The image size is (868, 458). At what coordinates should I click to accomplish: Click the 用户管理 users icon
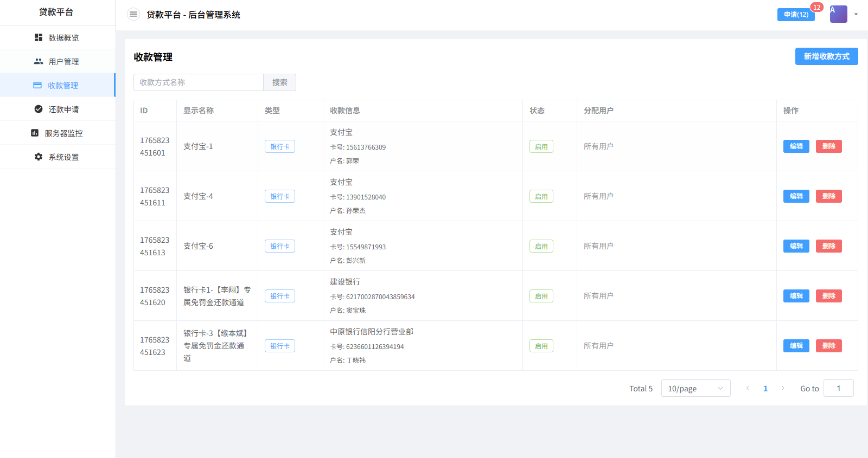39,61
